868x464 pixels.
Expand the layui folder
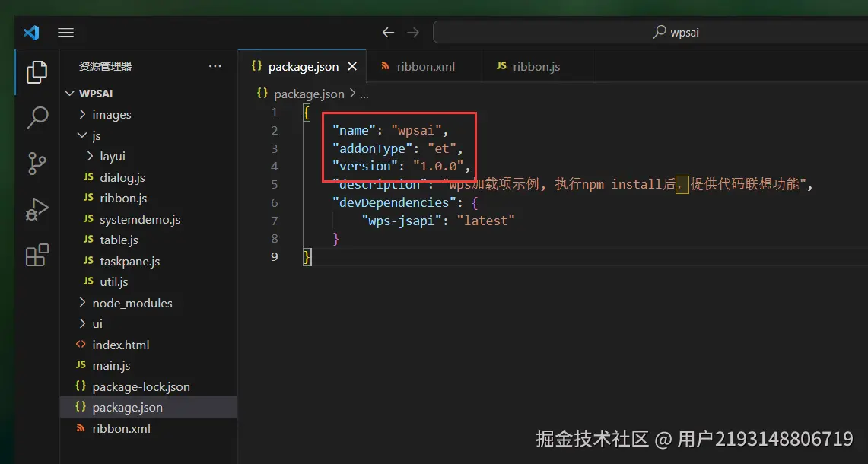[x=148, y=157]
